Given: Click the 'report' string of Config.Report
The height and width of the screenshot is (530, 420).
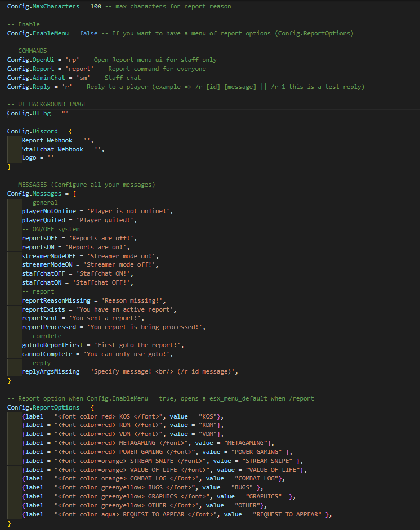Looking at the screenshot, I should [80, 69].
